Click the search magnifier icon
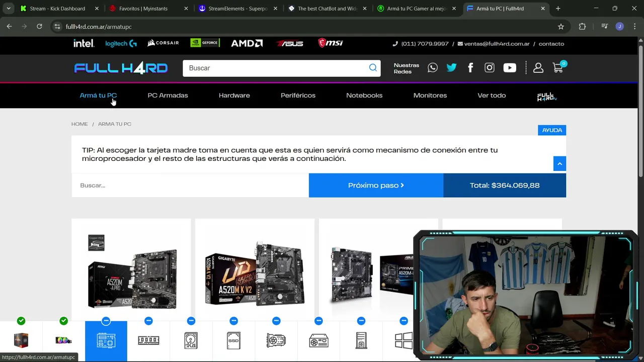644x362 pixels. [373, 68]
